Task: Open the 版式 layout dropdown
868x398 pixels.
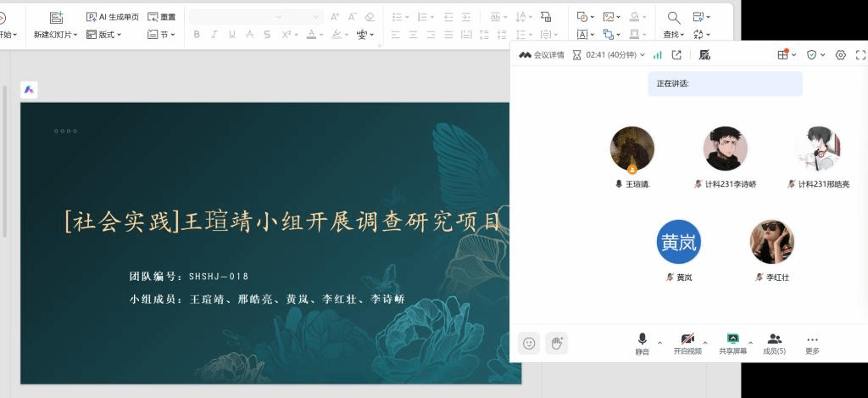Action: [104, 35]
